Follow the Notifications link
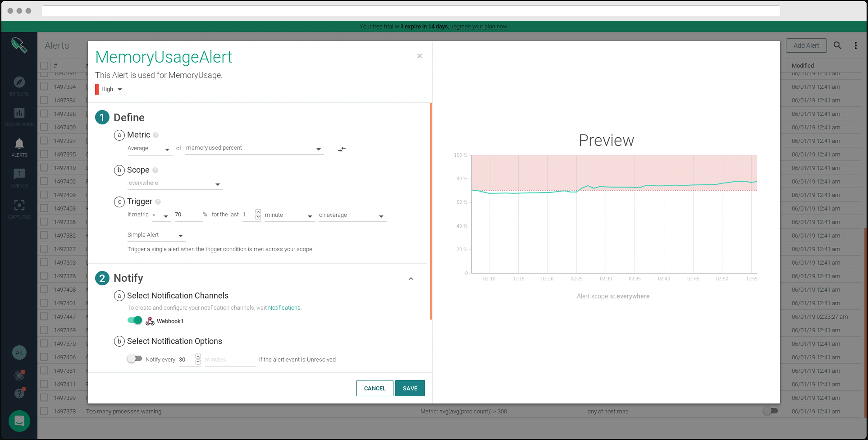Screen dimensions: 868x440 click(284, 308)
